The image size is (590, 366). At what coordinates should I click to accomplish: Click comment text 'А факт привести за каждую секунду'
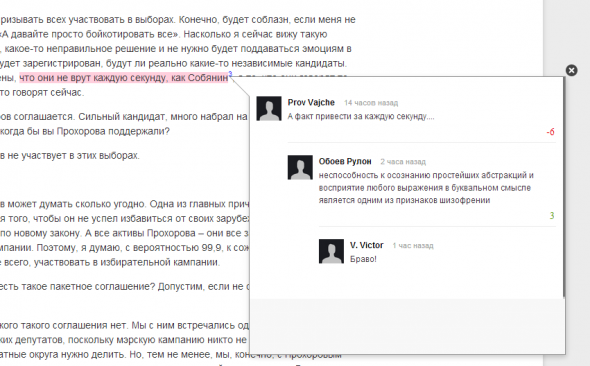point(361,117)
